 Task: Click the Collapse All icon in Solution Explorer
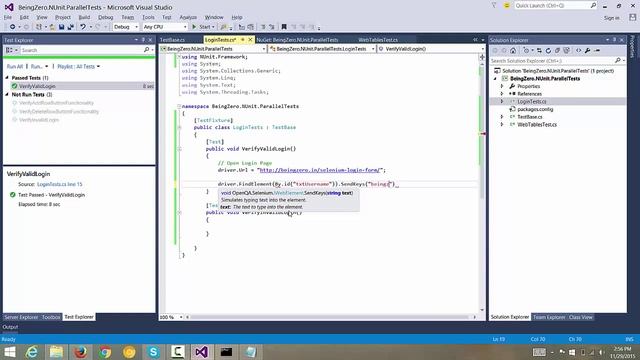[557, 51]
